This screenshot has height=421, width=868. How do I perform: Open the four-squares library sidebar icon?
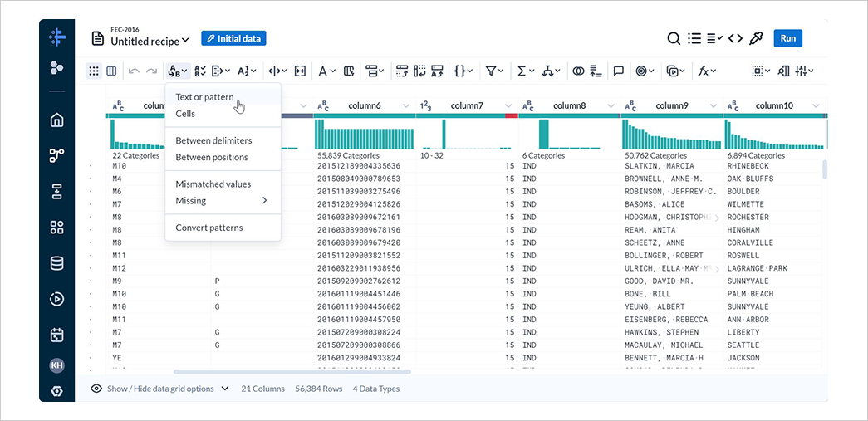[x=56, y=227]
